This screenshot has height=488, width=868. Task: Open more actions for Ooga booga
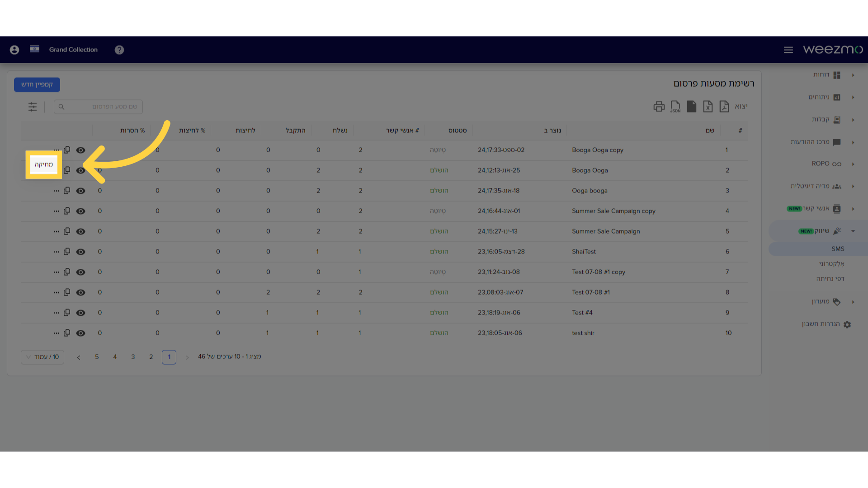57,191
